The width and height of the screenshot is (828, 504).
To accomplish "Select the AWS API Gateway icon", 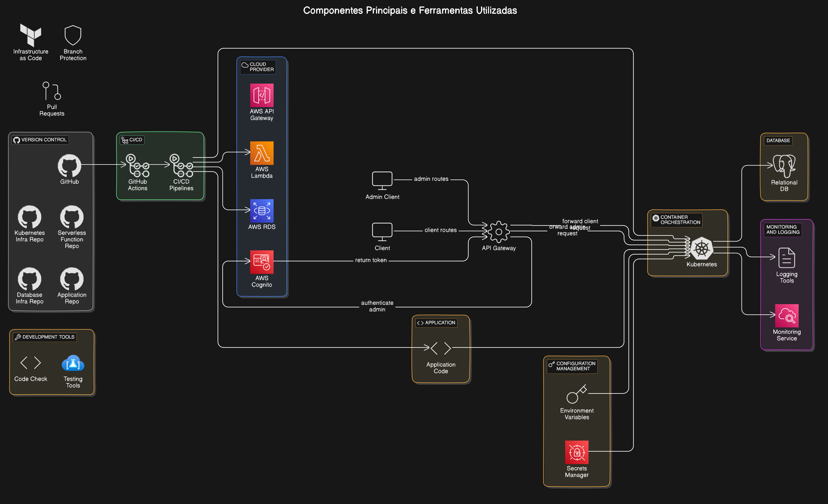I will coord(261,95).
